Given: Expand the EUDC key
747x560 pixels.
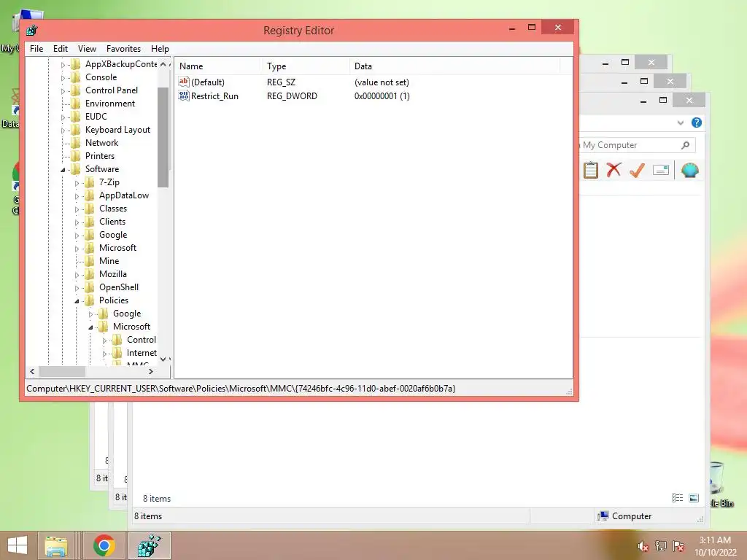Looking at the screenshot, I should [x=63, y=117].
